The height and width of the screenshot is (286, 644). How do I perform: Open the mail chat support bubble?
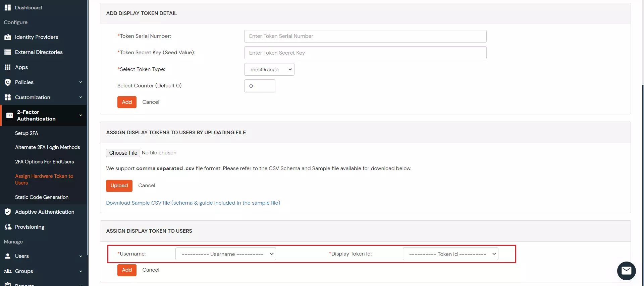(x=626, y=271)
